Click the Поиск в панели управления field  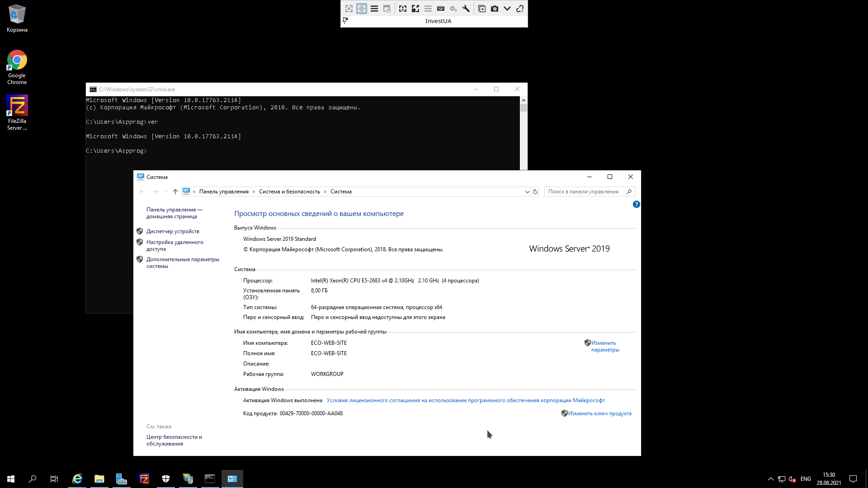[583, 192]
